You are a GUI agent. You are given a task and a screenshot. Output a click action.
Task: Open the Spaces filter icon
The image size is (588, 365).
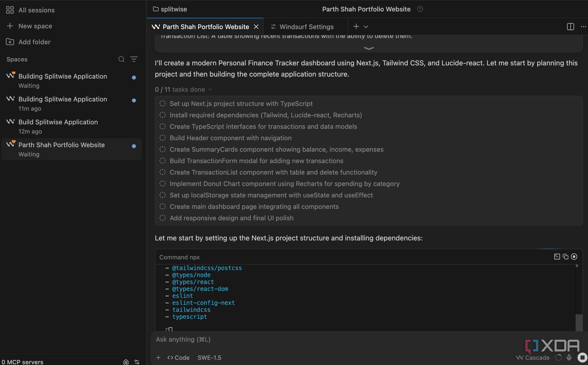(134, 59)
